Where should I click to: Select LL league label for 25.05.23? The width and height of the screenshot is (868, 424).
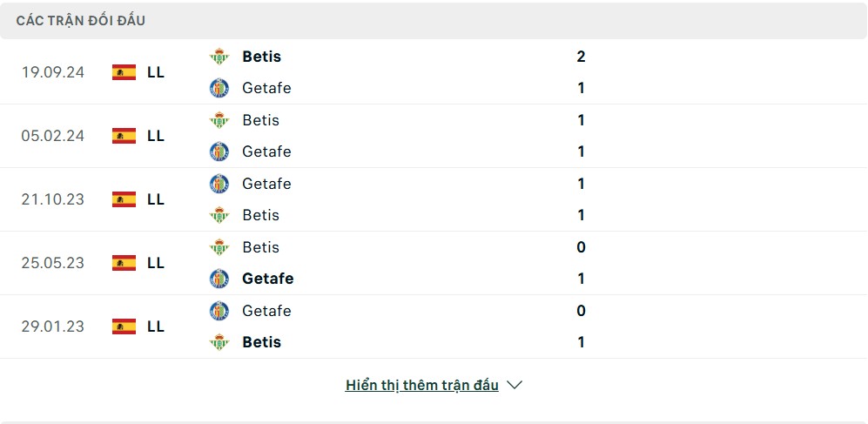point(156,263)
